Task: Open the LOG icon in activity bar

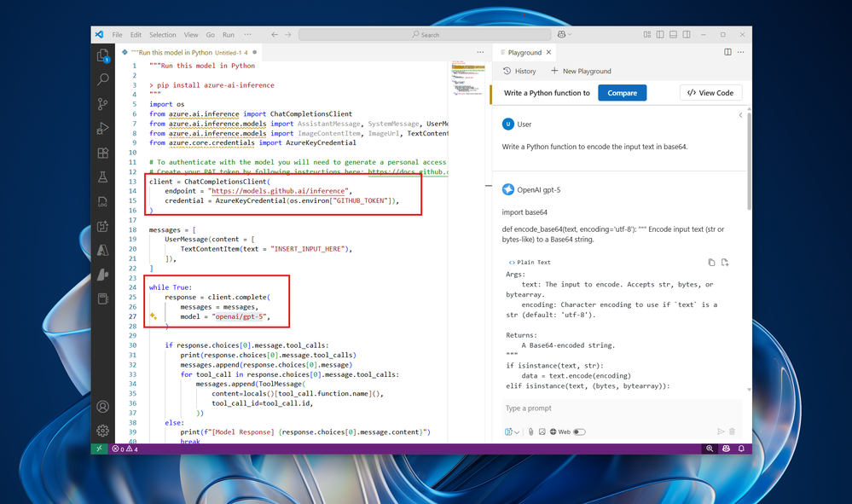Action: tap(102, 201)
